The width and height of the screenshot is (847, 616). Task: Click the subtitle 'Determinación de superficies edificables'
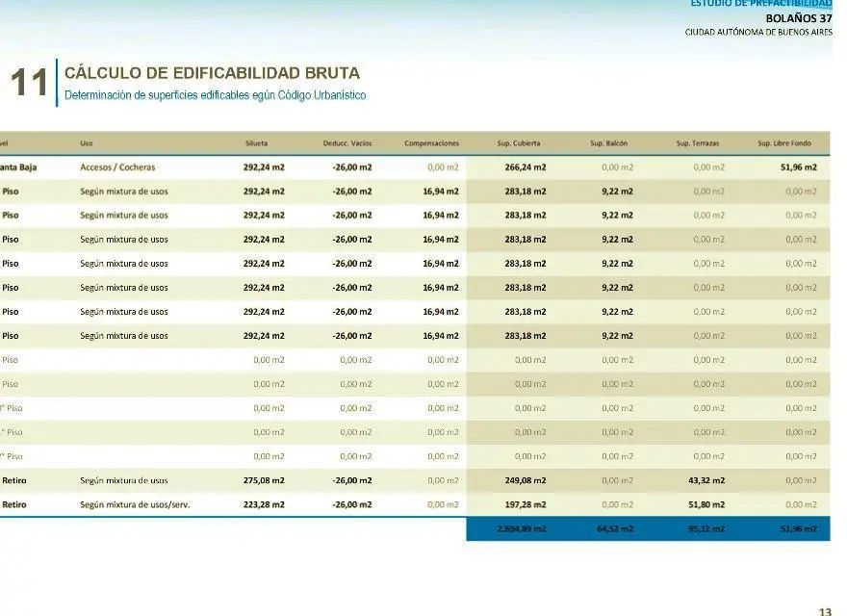point(157,95)
